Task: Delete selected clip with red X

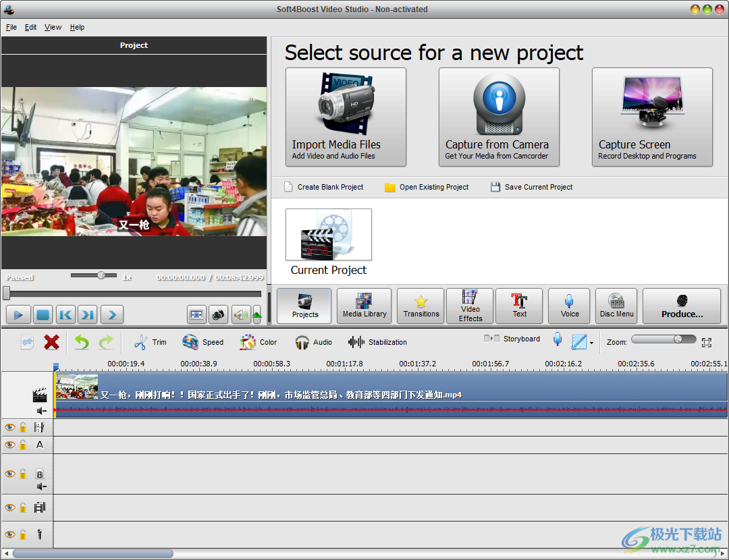Action: (51, 342)
